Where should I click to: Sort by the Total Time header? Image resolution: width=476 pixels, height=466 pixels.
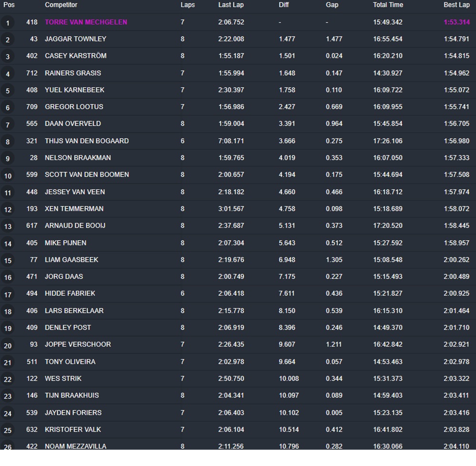[x=388, y=5]
